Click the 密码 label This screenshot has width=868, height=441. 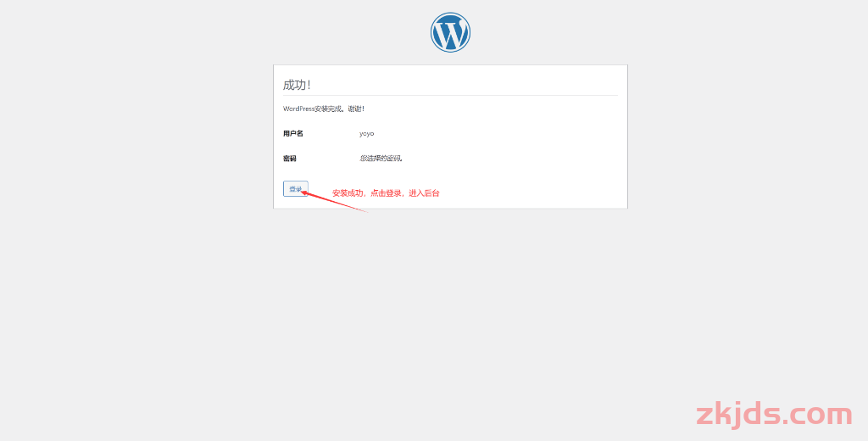[x=290, y=159]
